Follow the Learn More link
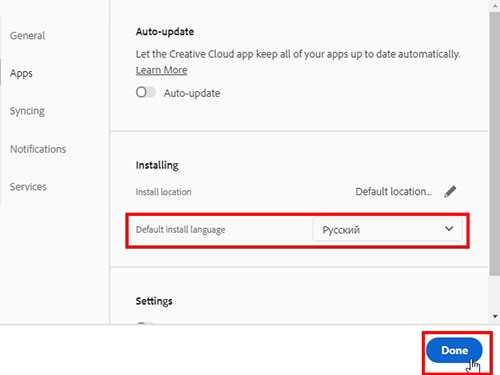This screenshot has width=500, height=375. tap(161, 70)
